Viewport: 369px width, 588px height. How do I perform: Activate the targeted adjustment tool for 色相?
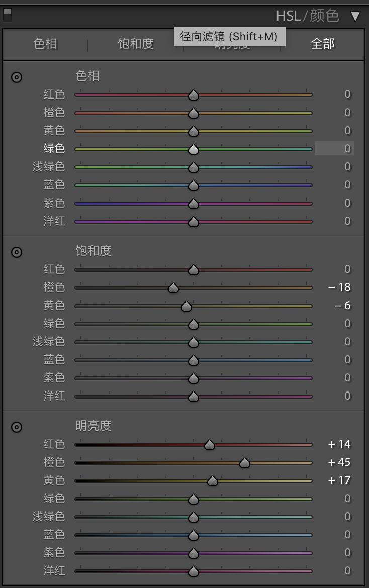pyautogui.click(x=17, y=77)
